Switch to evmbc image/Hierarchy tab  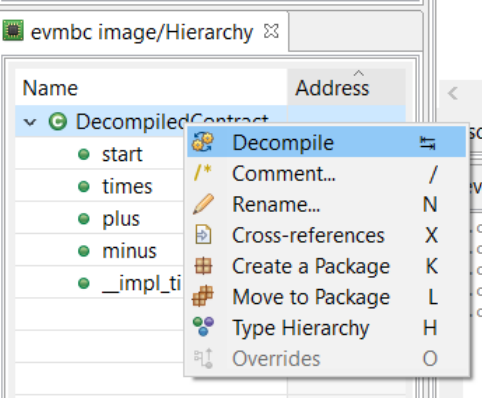click(142, 32)
